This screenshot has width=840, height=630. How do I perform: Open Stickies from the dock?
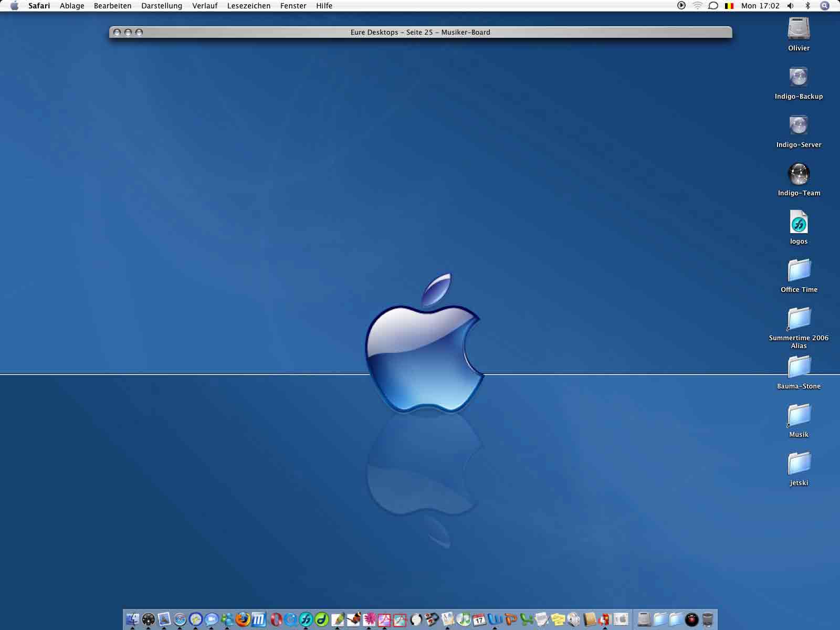(558, 619)
